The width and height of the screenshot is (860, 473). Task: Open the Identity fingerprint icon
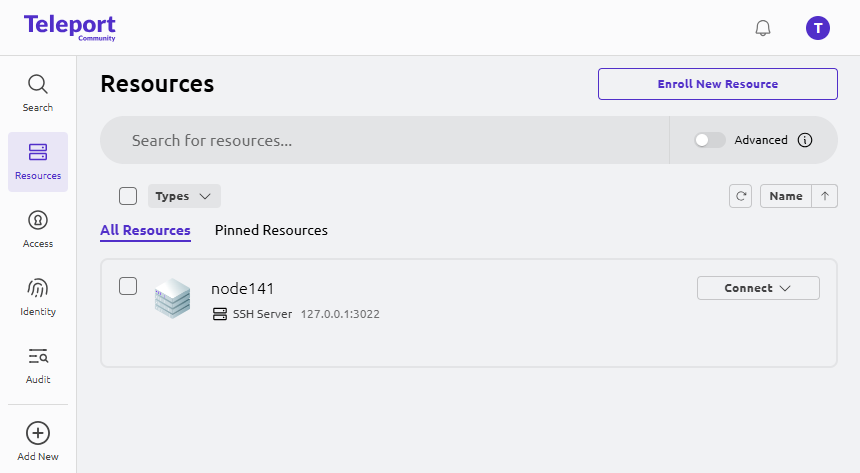pyautogui.click(x=38, y=288)
